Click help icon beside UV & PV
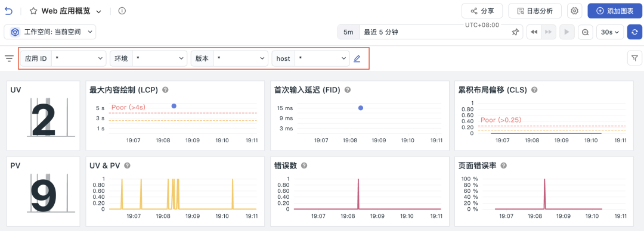Screen dimensions: 644x231 pos(128,166)
